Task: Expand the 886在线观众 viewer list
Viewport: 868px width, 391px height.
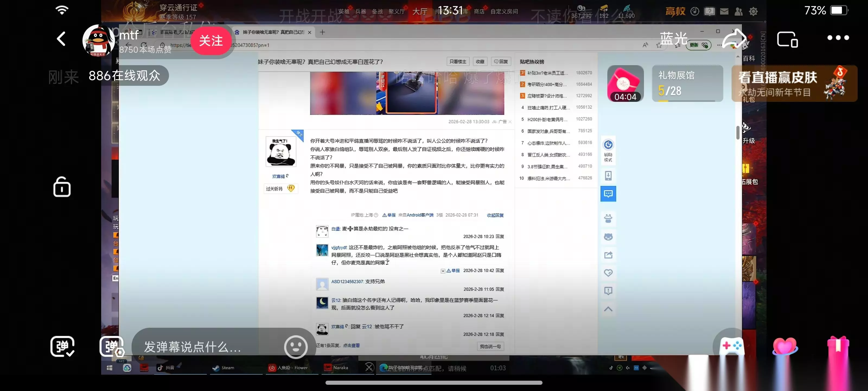Action: pyautogui.click(x=125, y=75)
